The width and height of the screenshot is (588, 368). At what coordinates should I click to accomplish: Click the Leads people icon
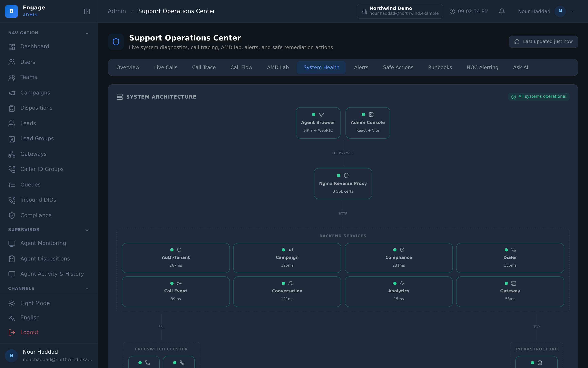(12, 123)
